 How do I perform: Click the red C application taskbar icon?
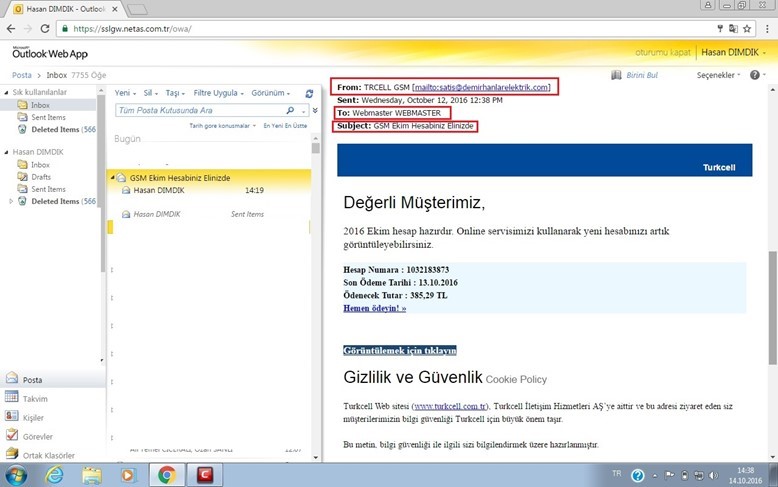204,475
